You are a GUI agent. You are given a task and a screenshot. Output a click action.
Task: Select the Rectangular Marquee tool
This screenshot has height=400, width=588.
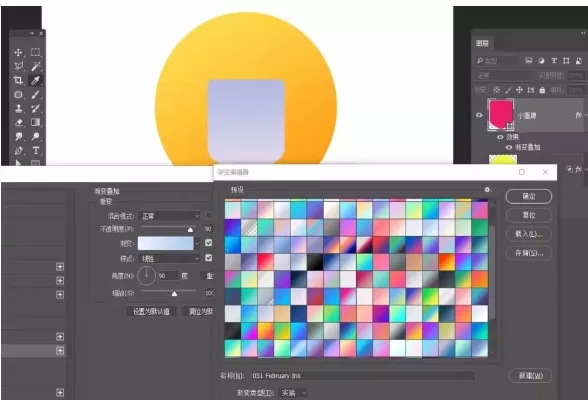pos(36,52)
